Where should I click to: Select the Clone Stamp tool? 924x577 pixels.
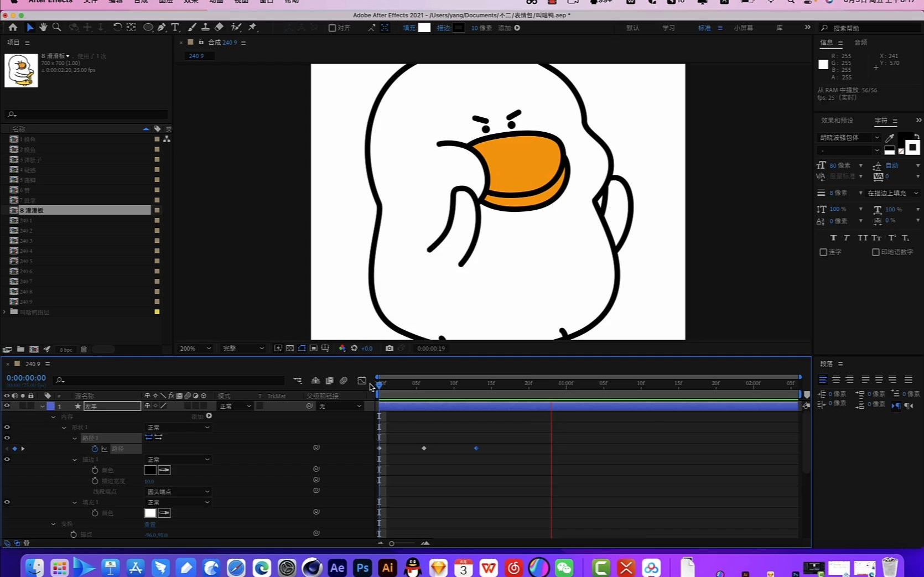[x=205, y=27]
